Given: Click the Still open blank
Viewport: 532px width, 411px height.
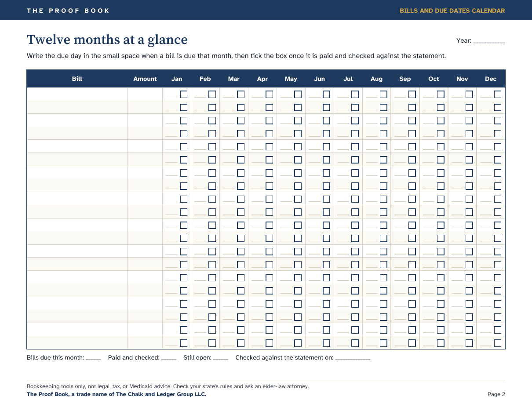Looking at the screenshot, I should pos(221,358).
